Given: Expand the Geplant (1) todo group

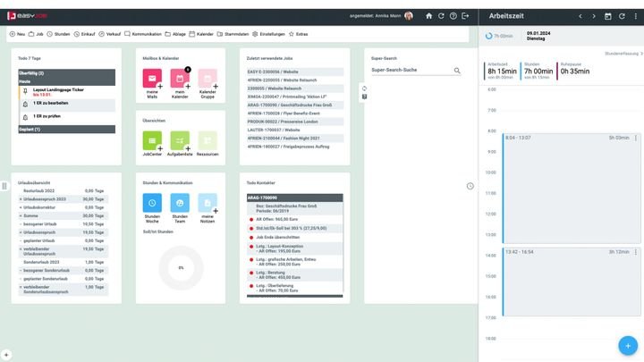Looking at the screenshot, I should [x=66, y=130].
